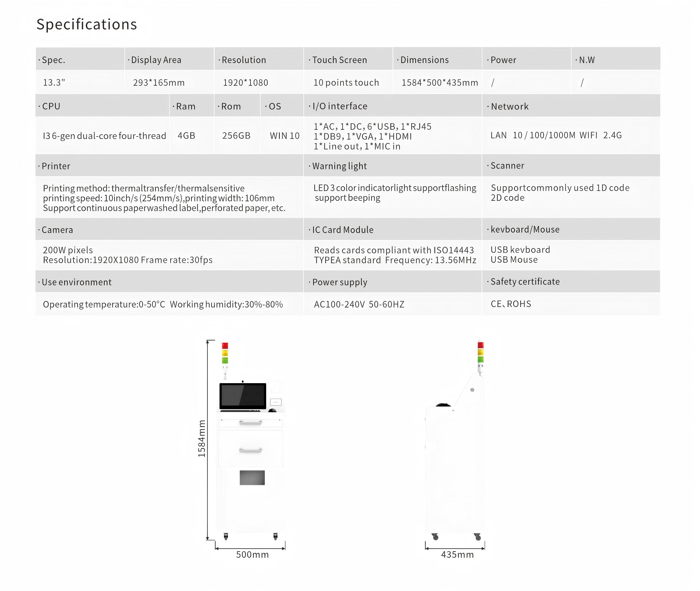Screen dimensions: 700x591
Task: Select the Printing method thermaltransfer line
Action: [144, 188]
